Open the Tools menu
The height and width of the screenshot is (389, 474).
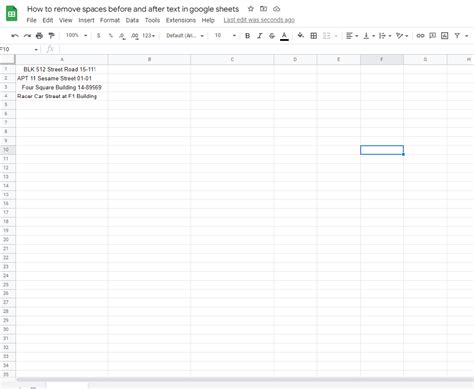point(152,20)
